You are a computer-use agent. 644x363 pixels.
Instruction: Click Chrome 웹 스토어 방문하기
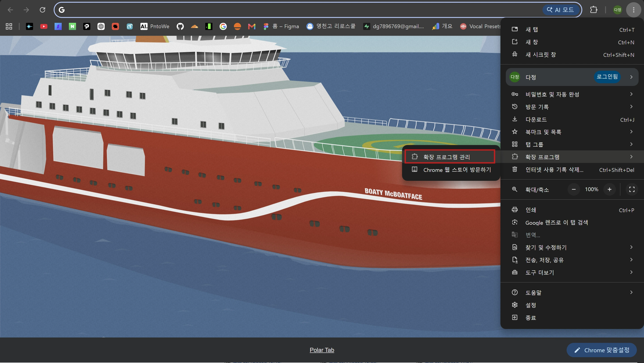451,170
